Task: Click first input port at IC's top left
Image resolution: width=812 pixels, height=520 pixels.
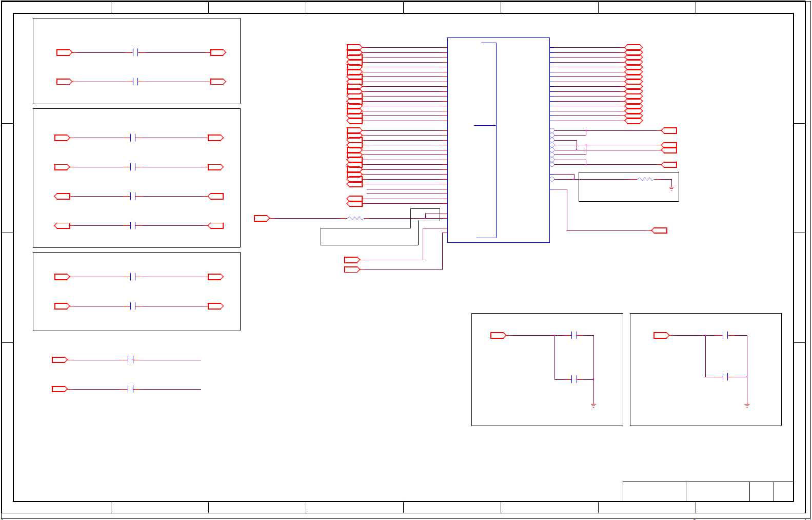Action: (355, 47)
